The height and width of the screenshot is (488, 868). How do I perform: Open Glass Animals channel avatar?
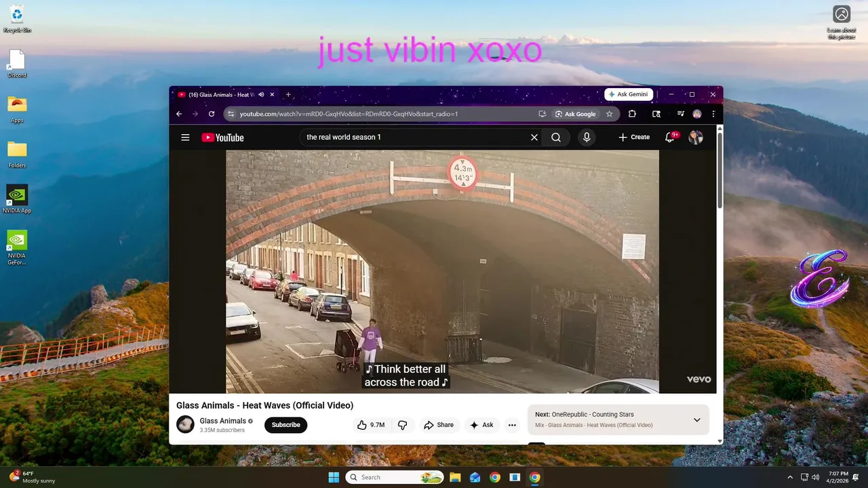[x=185, y=424]
